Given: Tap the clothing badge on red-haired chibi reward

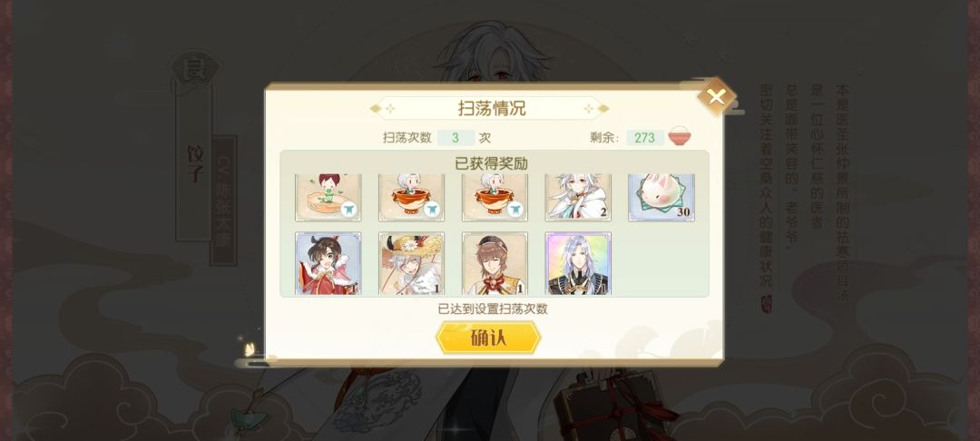Looking at the screenshot, I should [348, 210].
